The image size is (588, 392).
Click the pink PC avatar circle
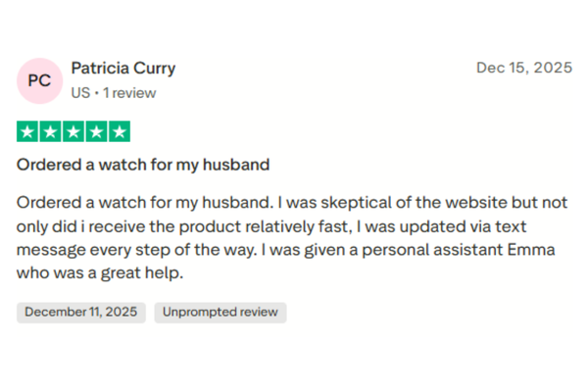coord(40,80)
